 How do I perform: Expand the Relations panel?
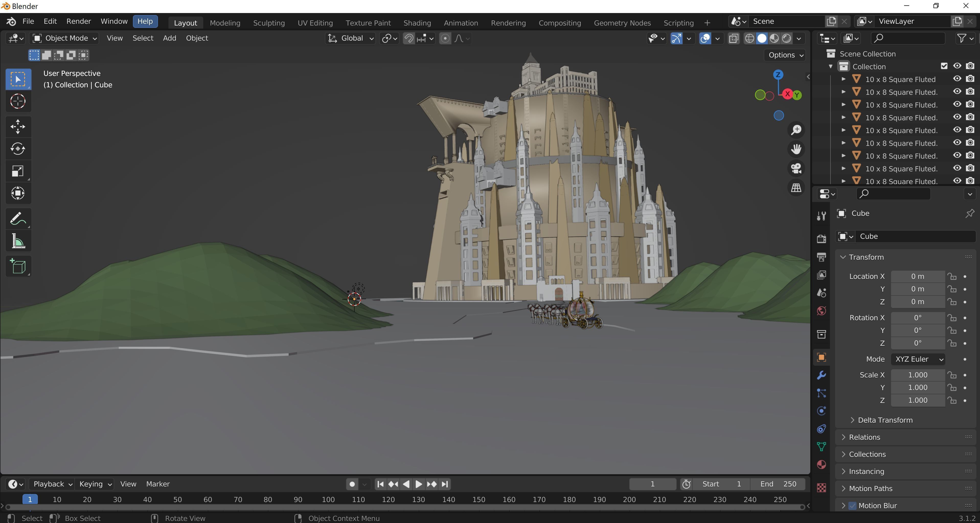(864, 437)
